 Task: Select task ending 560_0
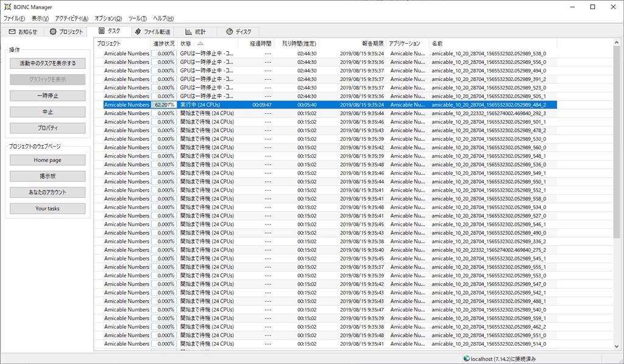tap(325, 147)
